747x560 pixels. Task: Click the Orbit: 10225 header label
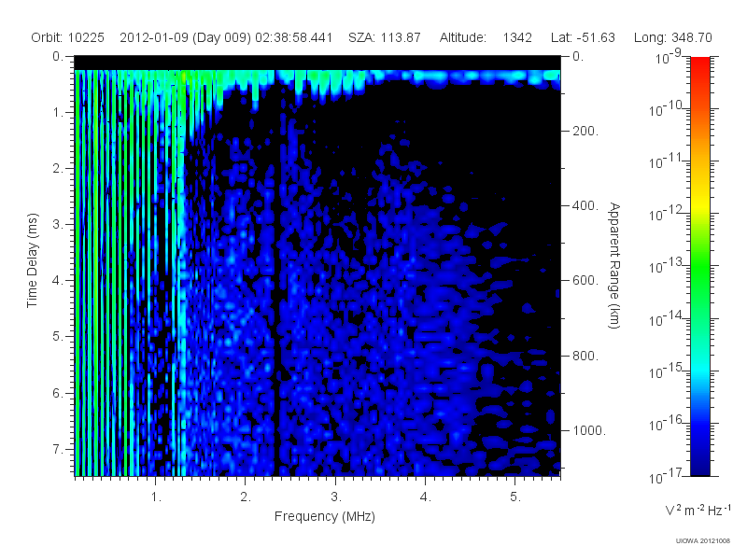[x=67, y=37]
